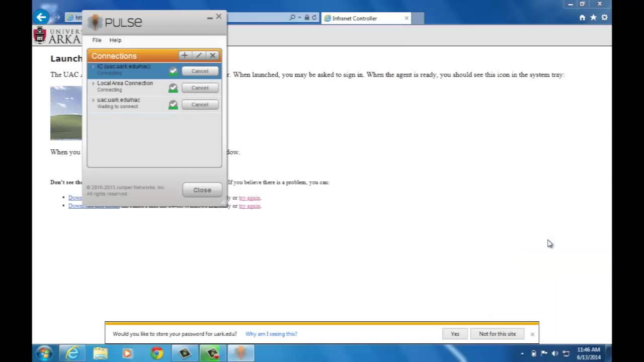The width and height of the screenshot is (644, 362).
Task: Select the Local Area Connection row text
Action: pyautogui.click(x=125, y=83)
